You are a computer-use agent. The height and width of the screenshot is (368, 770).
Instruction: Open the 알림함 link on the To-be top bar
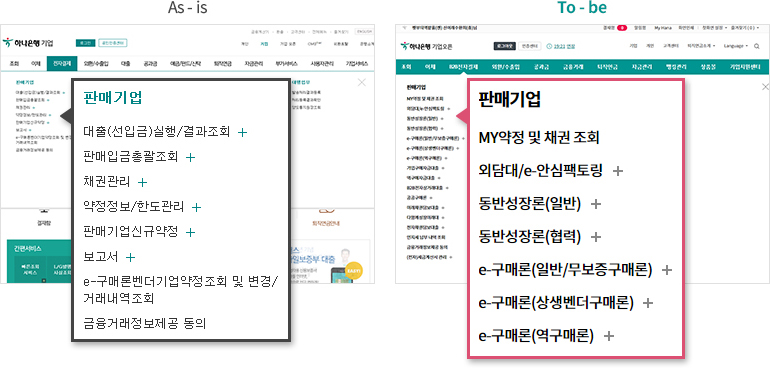(x=640, y=28)
